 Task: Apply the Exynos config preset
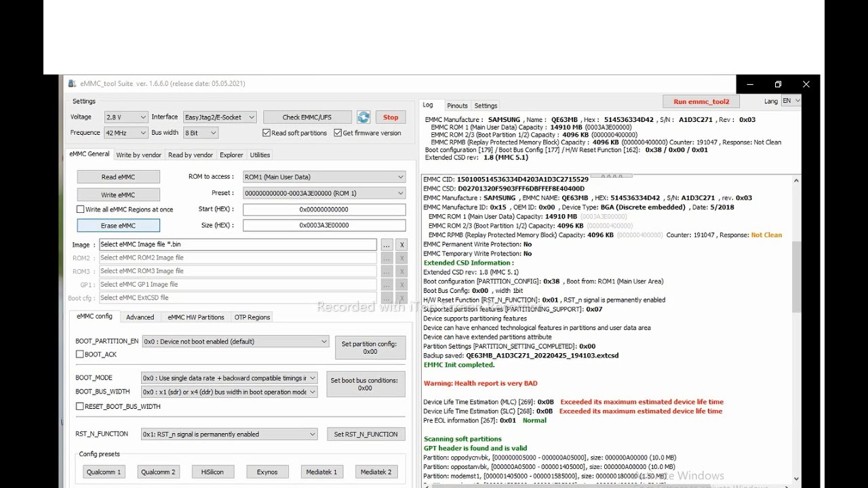[267, 472]
